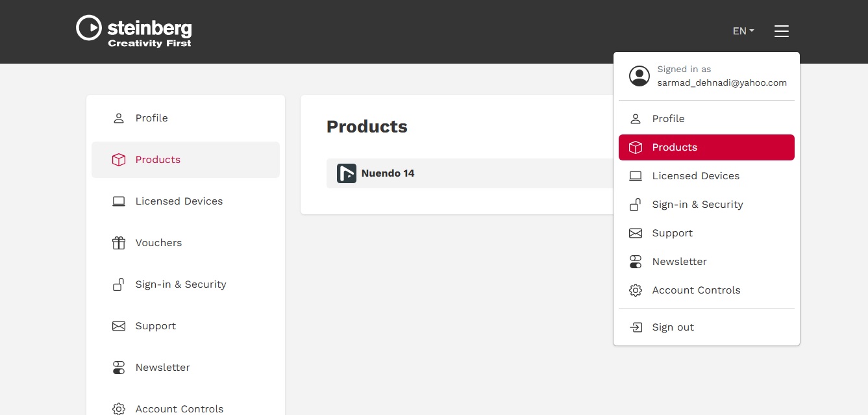Sign out of the account

tap(673, 327)
